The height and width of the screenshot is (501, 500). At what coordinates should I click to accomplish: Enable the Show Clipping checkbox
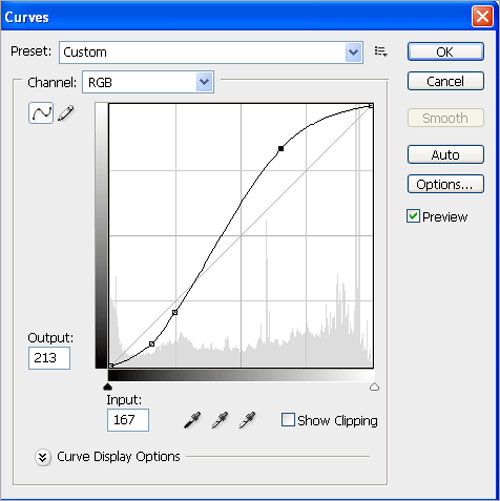pos(288,420)
